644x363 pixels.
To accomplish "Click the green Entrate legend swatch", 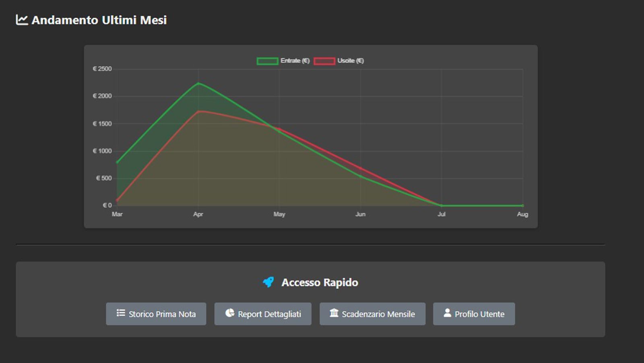I will [x=267, y=61].
